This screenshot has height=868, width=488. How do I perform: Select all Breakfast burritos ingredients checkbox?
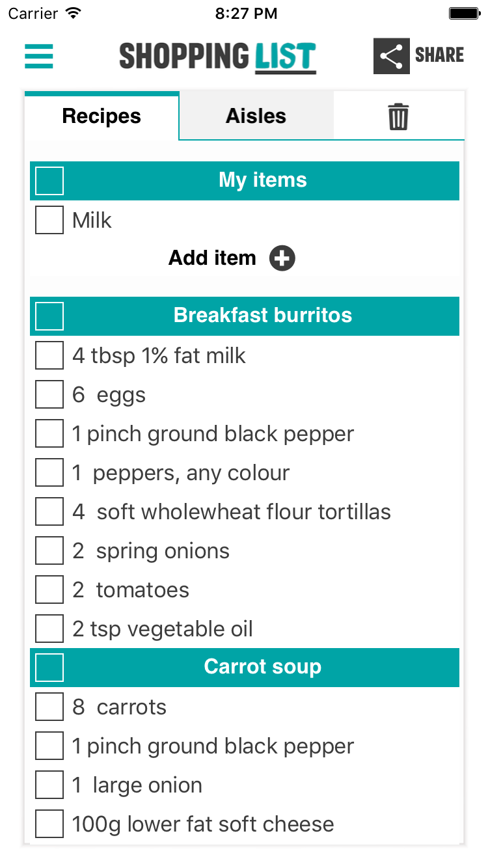[x=49, y=316]
